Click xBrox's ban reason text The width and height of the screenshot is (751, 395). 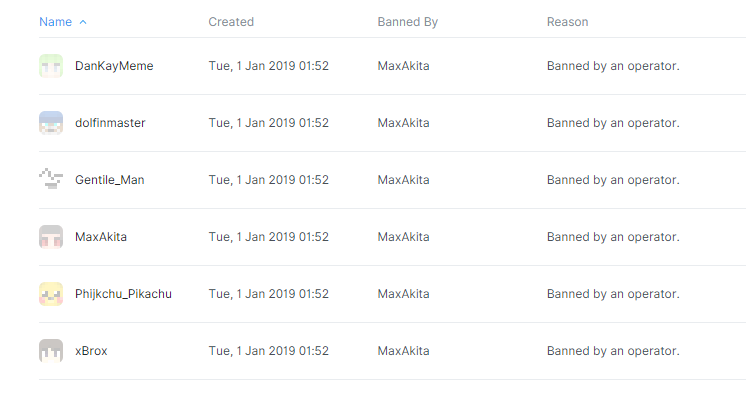(613, 351)
